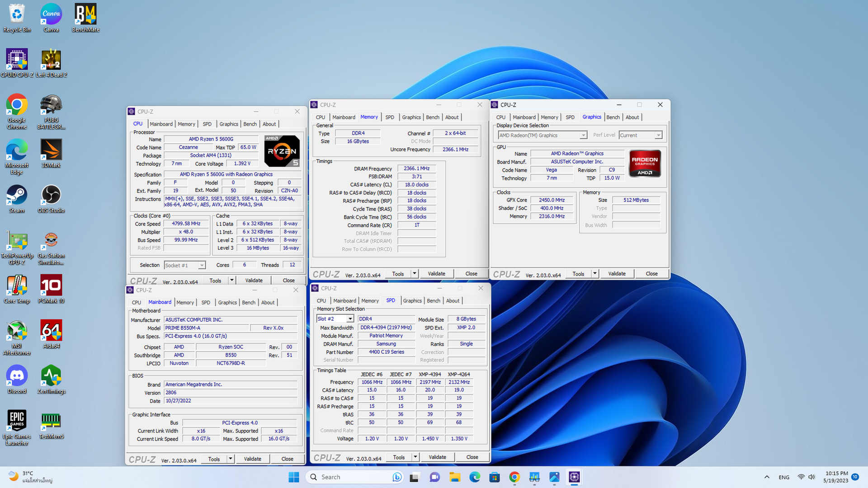Open the TestMem5 desktop icon

pyautogui.click(x=51, y=425)
